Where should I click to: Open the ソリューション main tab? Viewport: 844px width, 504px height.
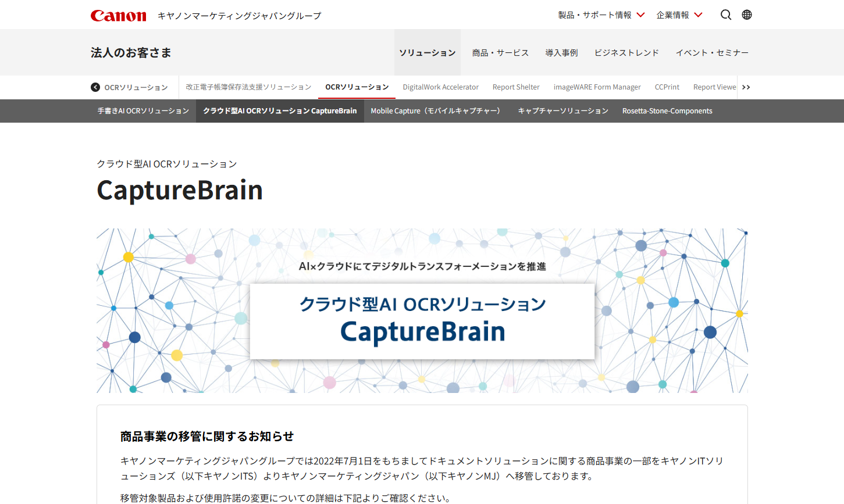428,52
